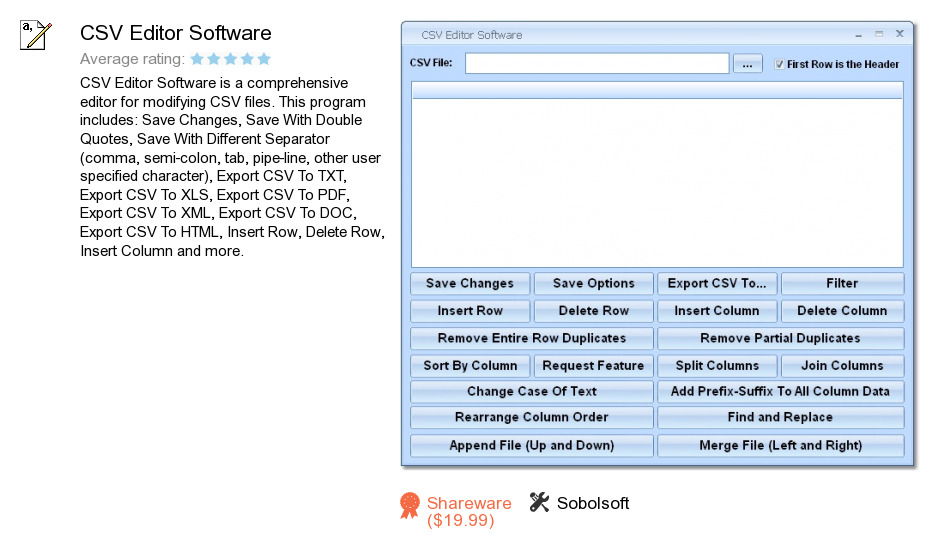The height and width of the screenshot is (556, 940).
Task: Click Append File (Up and Down)
Action: [x=532, y=446]
